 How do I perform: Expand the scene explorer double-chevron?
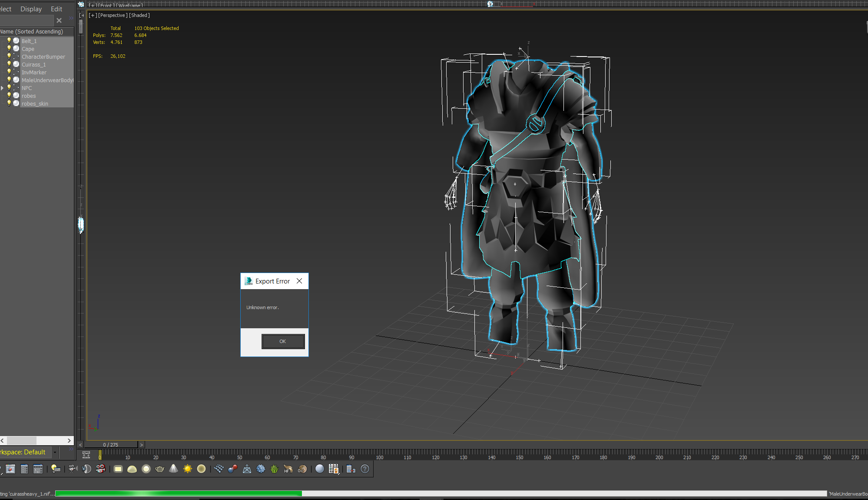(x=71, y=18)
